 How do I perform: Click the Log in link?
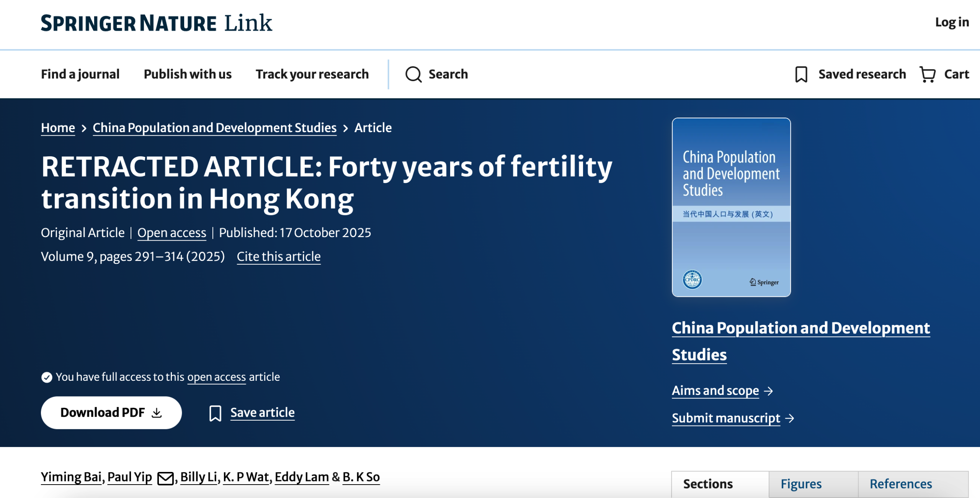pyautogui.click(x=952, y=22)
